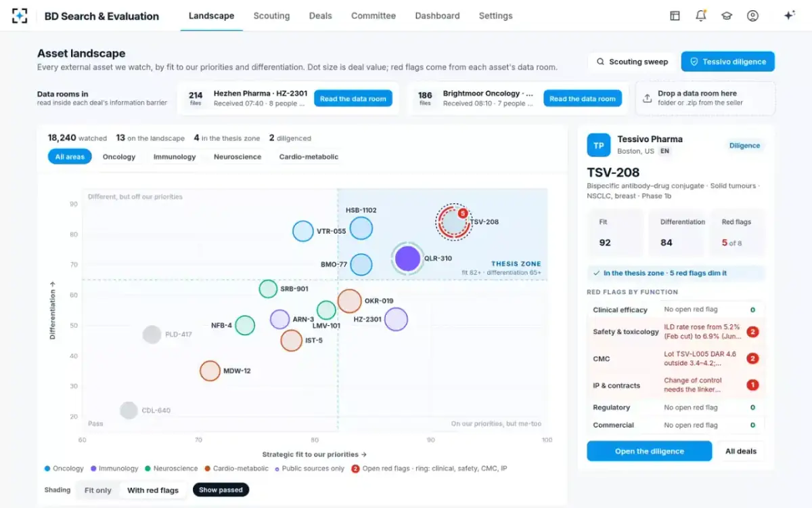Open the notifications bell icon

click(x=700, y=16)
